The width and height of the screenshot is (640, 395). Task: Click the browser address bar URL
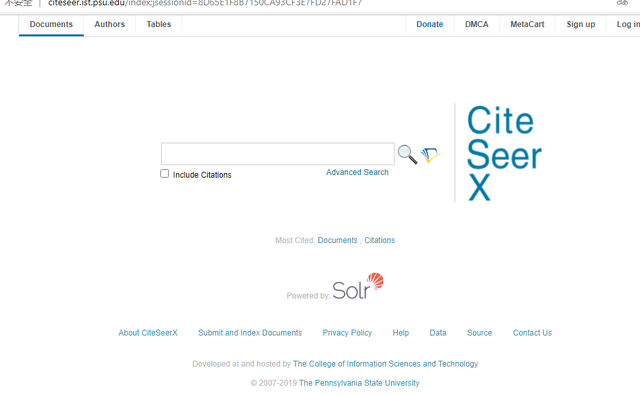click(204, 3)
